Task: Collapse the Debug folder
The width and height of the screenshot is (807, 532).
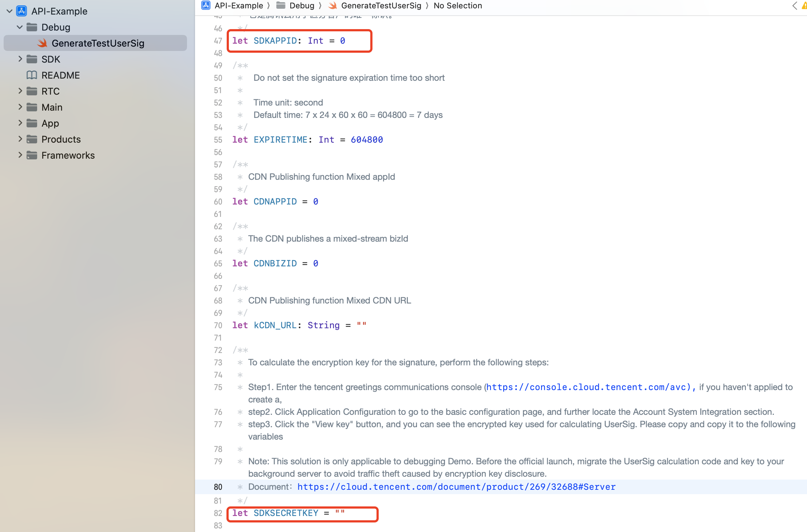Action: [20, 27]
